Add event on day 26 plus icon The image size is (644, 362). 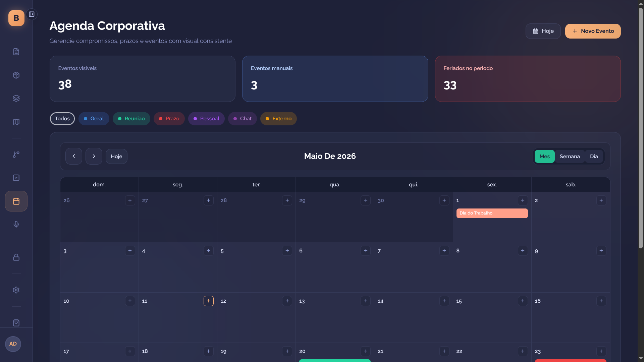[130, 200]
